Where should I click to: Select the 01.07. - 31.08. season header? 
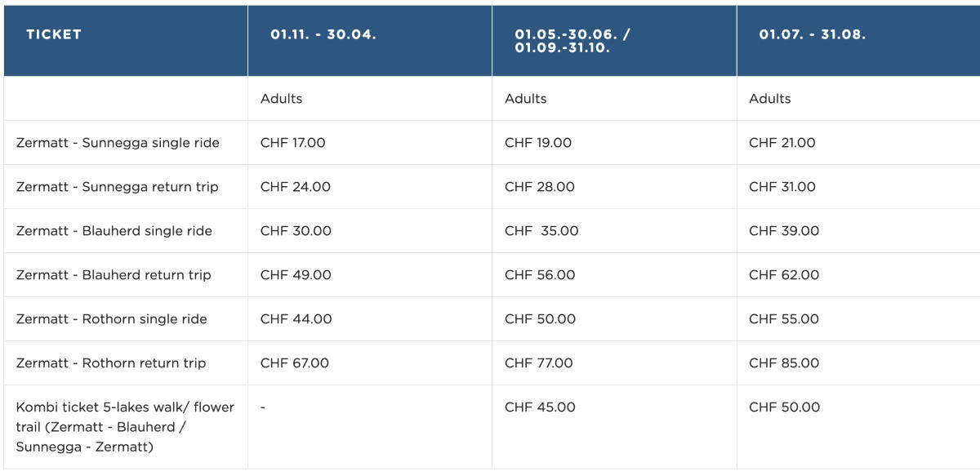click(813, 34)
